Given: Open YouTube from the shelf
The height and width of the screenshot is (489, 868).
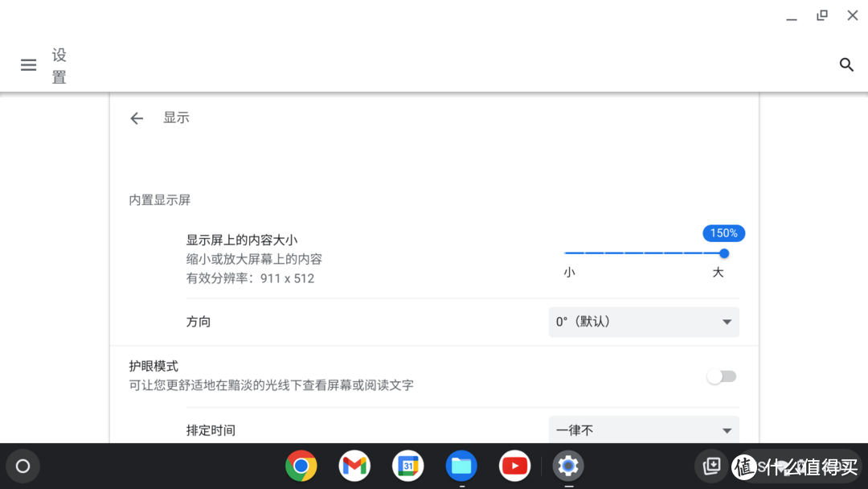Looking at the screenshot, I should [514, 466].
